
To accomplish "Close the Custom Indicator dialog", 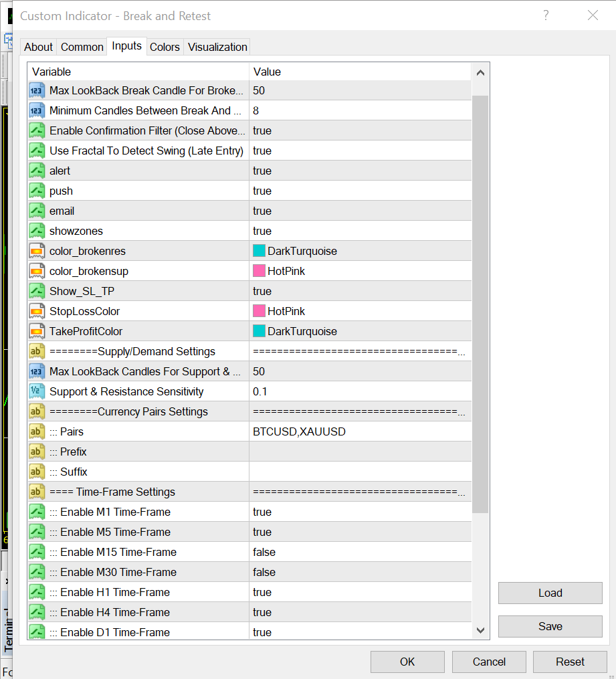I will 593,15.
